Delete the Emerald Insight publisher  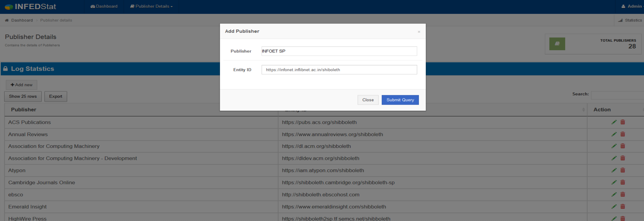click(622, 207)
